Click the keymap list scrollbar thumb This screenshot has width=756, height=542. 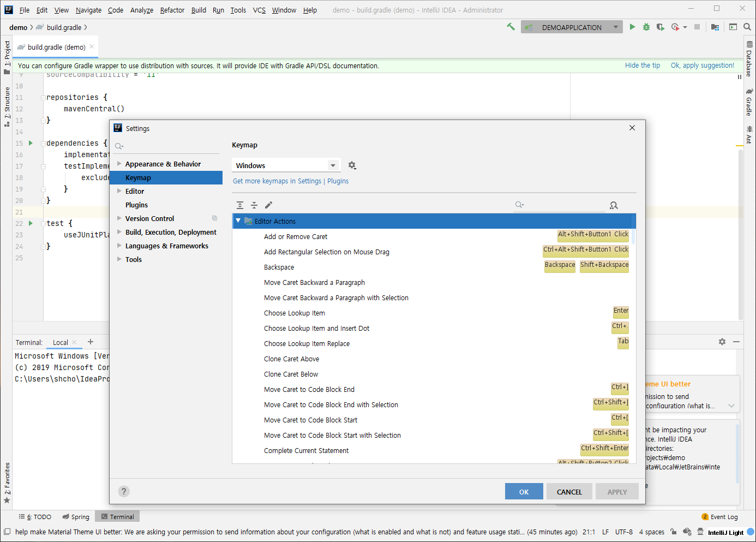(x=633, y=228)
